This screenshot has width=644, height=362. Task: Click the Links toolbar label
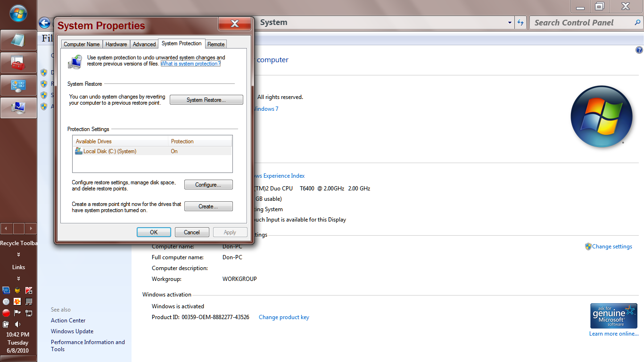pos(18,267)
